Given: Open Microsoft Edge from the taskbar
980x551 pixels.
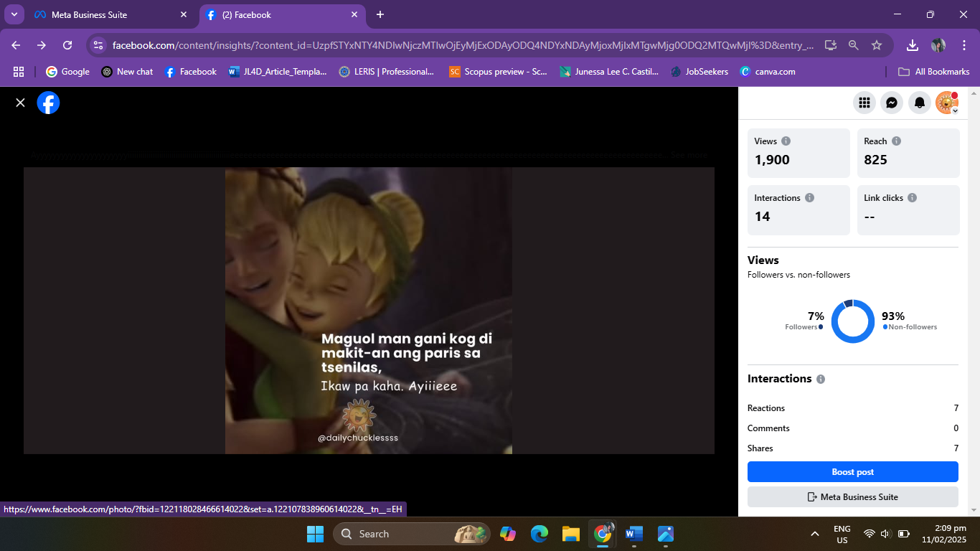Looking at the screenshot, I should pos(540,534).
